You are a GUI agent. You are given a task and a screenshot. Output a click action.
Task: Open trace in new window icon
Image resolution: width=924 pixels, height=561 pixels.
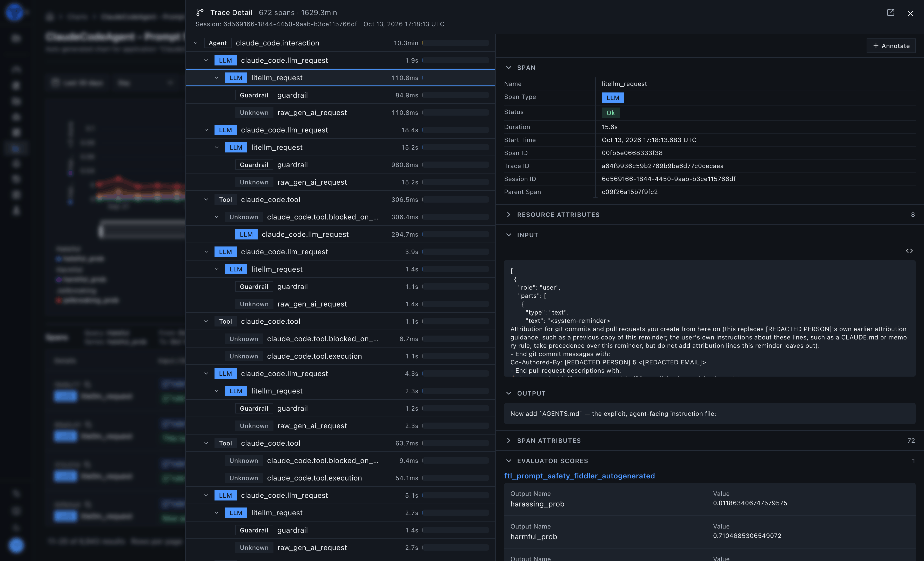[x=890, y=13]
